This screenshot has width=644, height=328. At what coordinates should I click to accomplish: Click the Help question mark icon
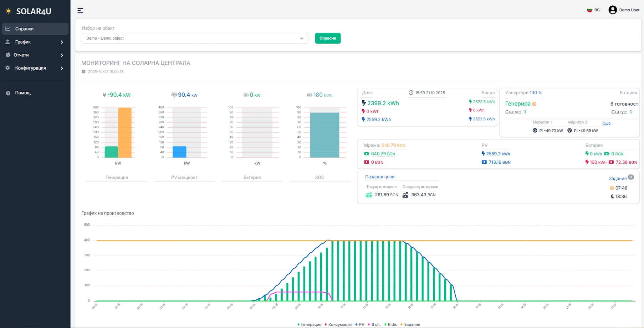pos(8,93)
